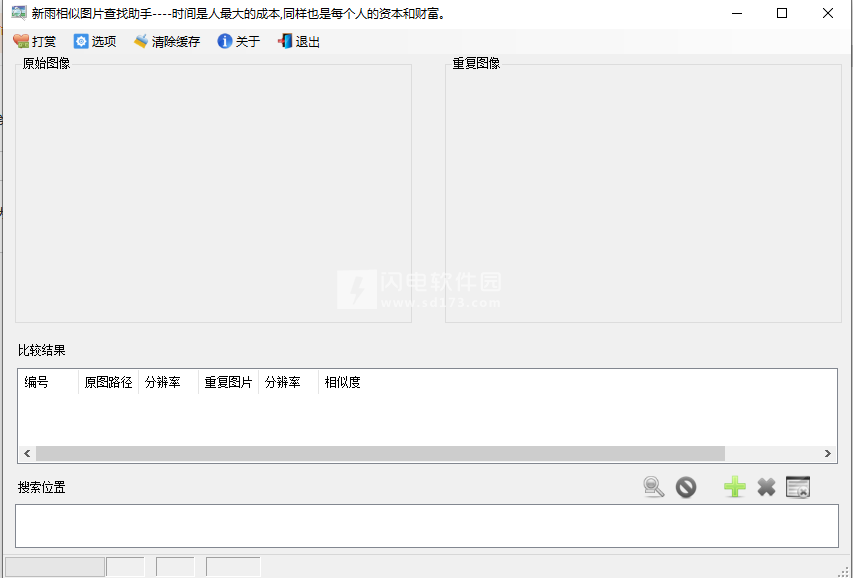Viewport: 853px width, 578px height.
Task: Open the 打赏 donate toolbar item
Action: pos(34,41)
